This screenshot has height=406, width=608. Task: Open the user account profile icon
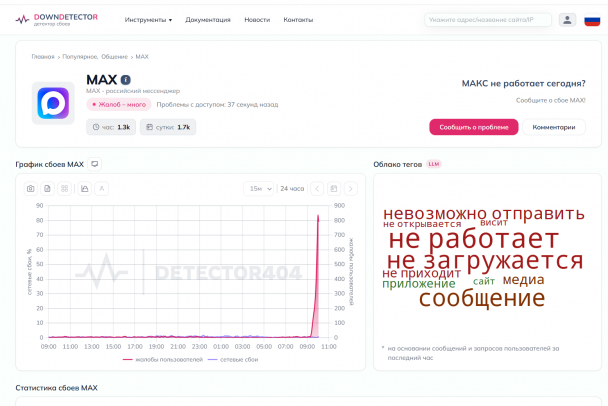click(x=567, y=19)
